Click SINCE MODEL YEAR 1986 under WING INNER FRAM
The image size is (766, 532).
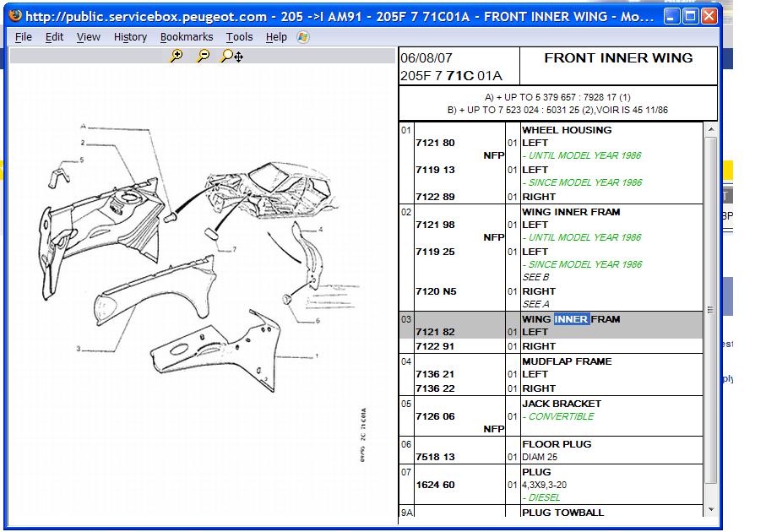[x=583, y=265]
